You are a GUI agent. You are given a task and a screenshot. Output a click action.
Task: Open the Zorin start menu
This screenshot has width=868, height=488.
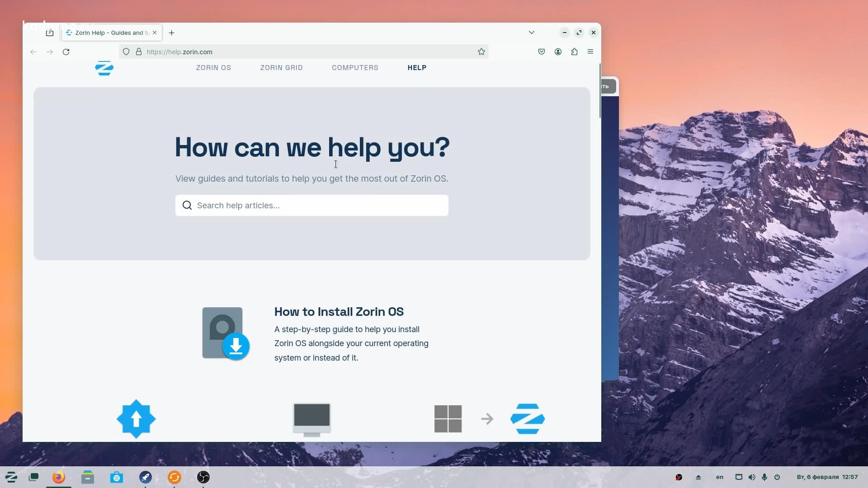(x=11, y=477)
